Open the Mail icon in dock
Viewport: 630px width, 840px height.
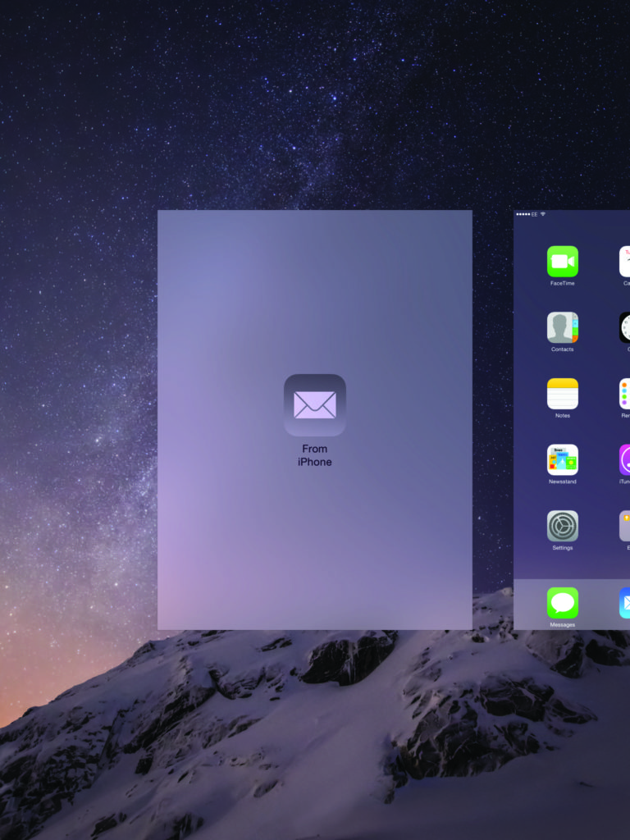pyautogui.click(x=624, y=603)
